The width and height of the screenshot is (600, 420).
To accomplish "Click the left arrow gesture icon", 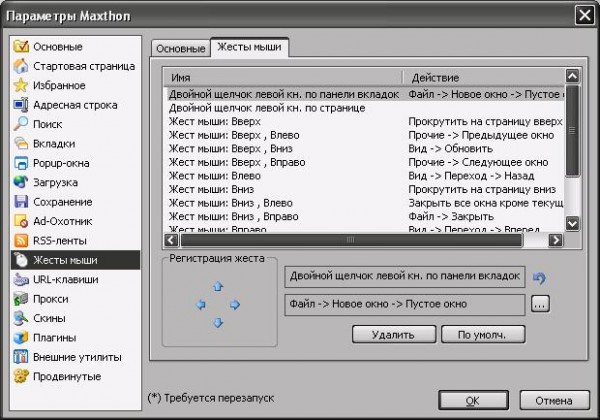I will click(x=201, y=304).
